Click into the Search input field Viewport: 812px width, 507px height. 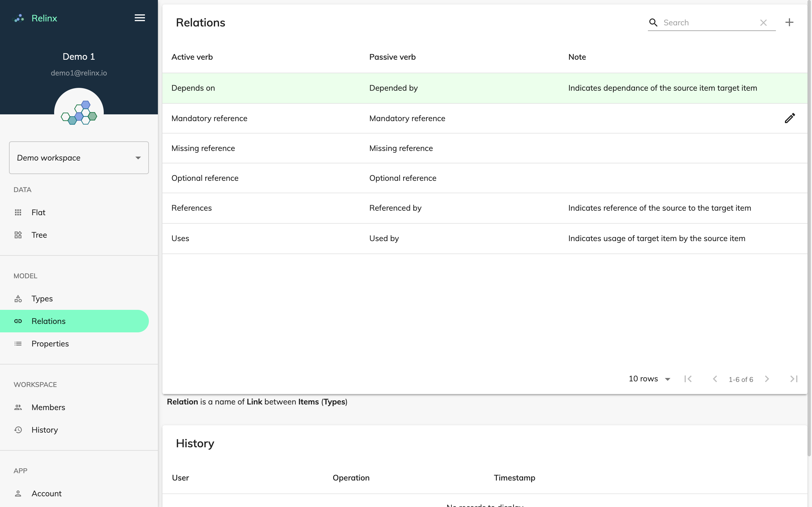tap(709, 23)
